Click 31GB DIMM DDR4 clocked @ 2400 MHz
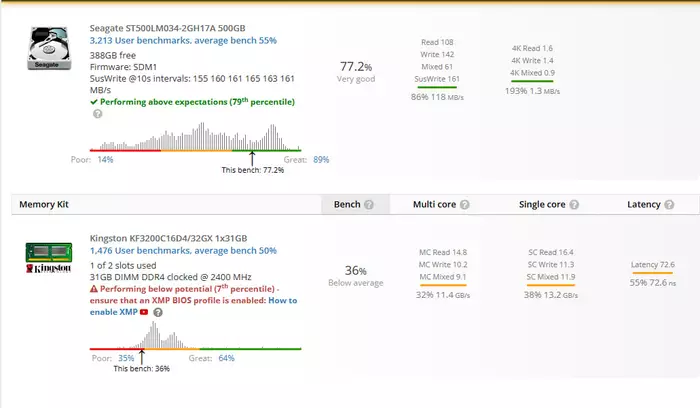This screenshot has width=700, height=408. pyautogui.click(x=171, y=277)
